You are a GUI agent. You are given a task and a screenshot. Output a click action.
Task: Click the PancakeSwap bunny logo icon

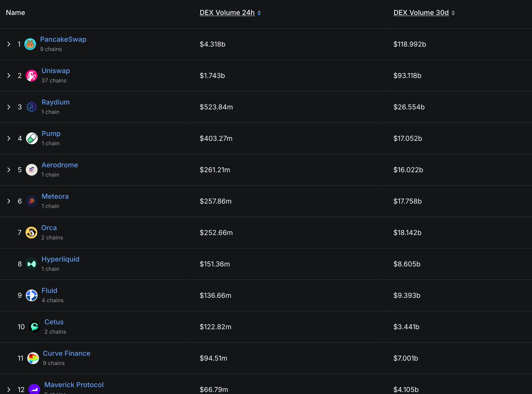point(30,44)
